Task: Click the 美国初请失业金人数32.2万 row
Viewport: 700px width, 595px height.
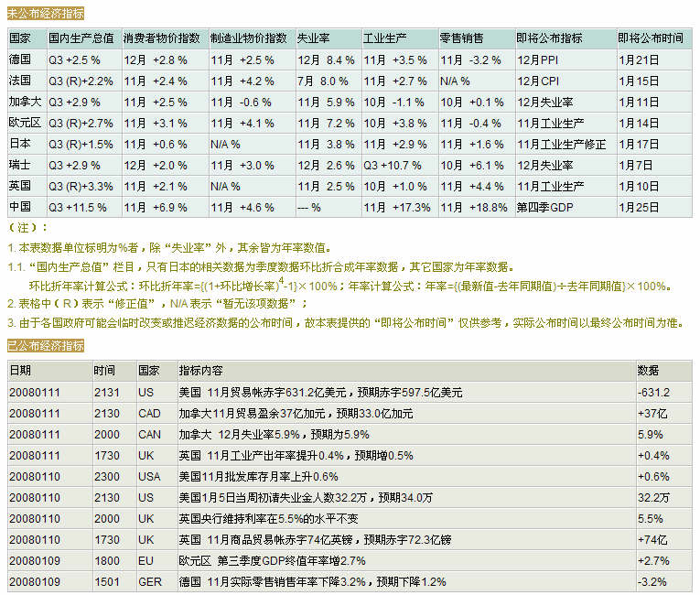Action: point(350,498)
